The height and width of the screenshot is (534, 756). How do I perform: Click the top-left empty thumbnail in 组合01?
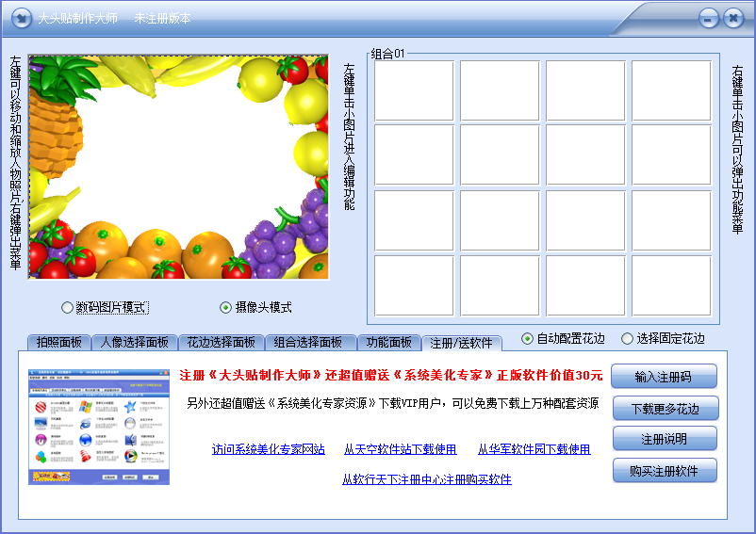414,90
